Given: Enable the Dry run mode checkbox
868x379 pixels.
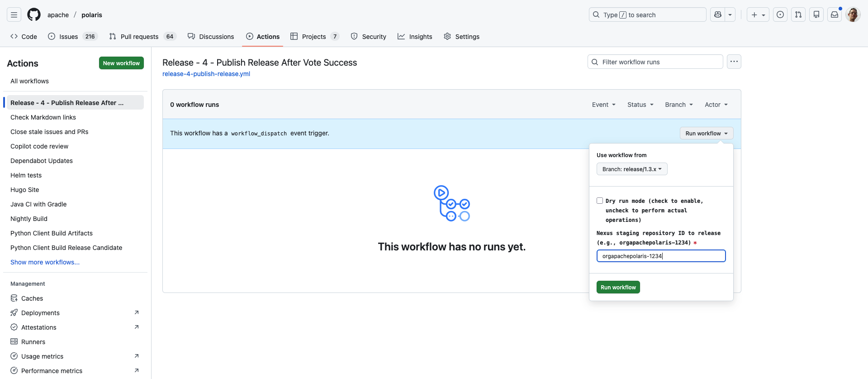Looking at the screenshot, I should [600, 201].
